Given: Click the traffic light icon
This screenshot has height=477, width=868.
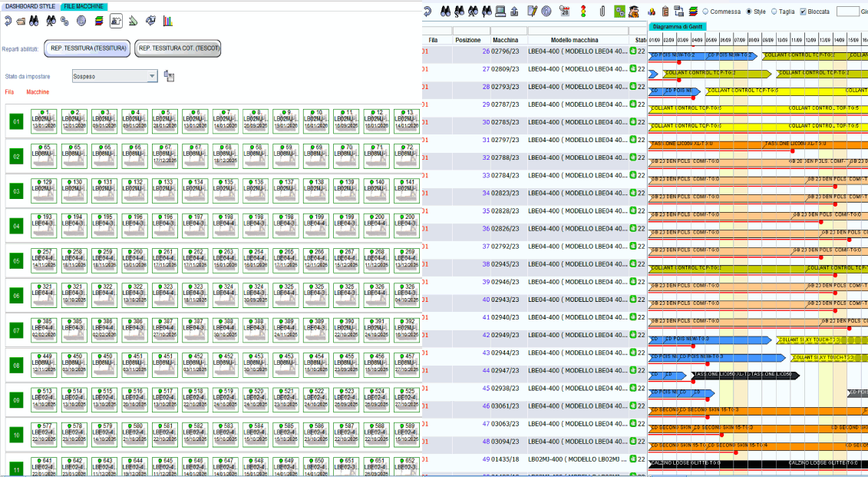Looking at the screenshot, I should [x=583, y=11].
